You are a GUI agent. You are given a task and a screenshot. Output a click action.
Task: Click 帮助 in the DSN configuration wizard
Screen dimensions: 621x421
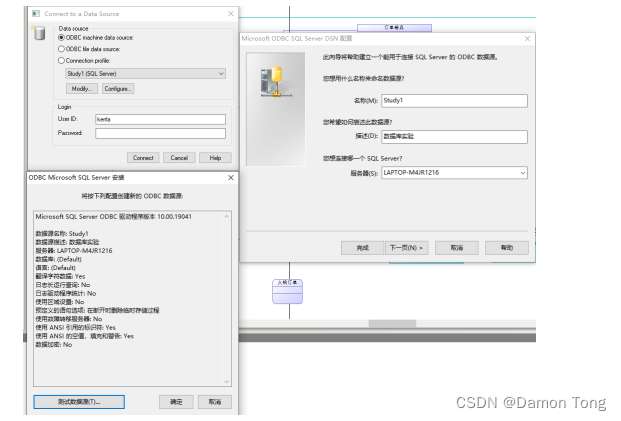click(x=507, y=248)
